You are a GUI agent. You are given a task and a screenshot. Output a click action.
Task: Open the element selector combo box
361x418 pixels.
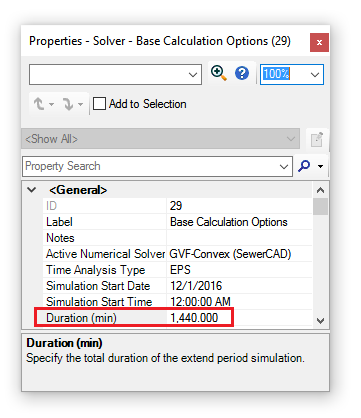click(x=115, y=74)
